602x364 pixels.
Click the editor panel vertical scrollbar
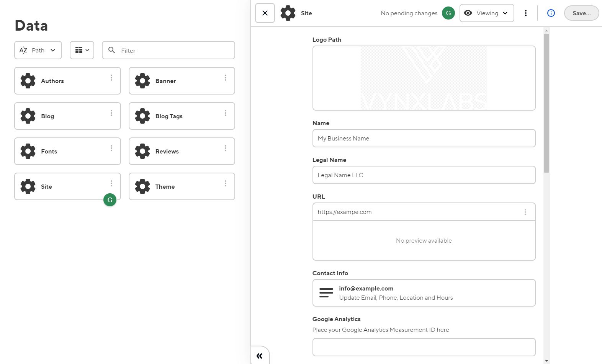pos(546,103)
